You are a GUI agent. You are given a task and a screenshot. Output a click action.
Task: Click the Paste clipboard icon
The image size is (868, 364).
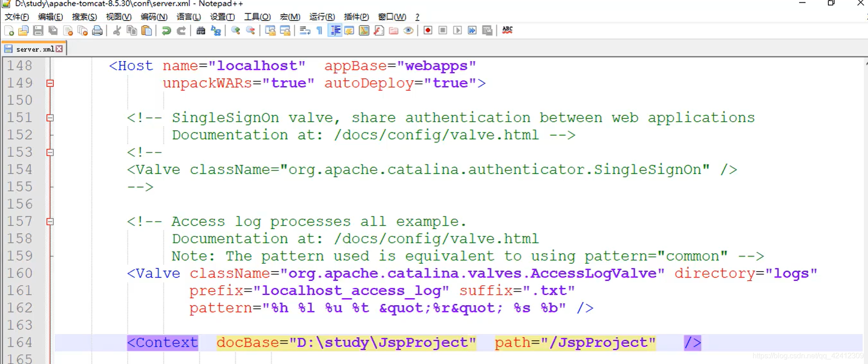[x=146, y=31]
